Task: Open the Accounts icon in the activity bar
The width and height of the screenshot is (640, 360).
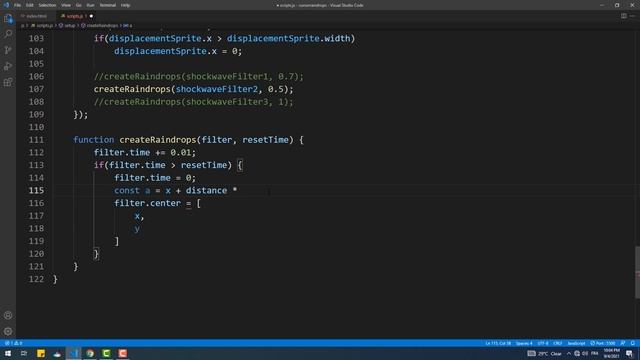Action: tap(8, 315)
